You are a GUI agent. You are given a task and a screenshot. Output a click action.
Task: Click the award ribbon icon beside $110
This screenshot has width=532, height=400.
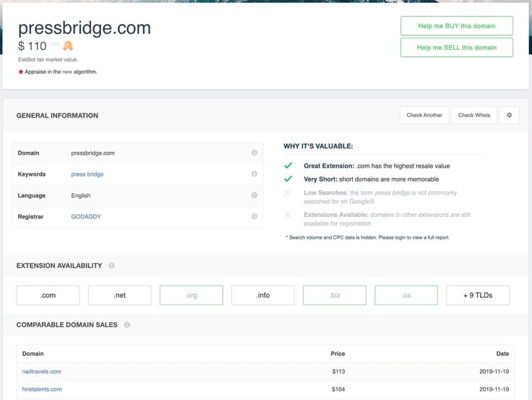pos(68,46)
